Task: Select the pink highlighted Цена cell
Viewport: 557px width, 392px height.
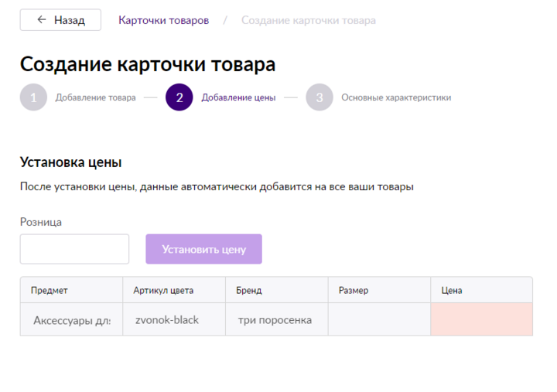Action: (x=482, y=319)
